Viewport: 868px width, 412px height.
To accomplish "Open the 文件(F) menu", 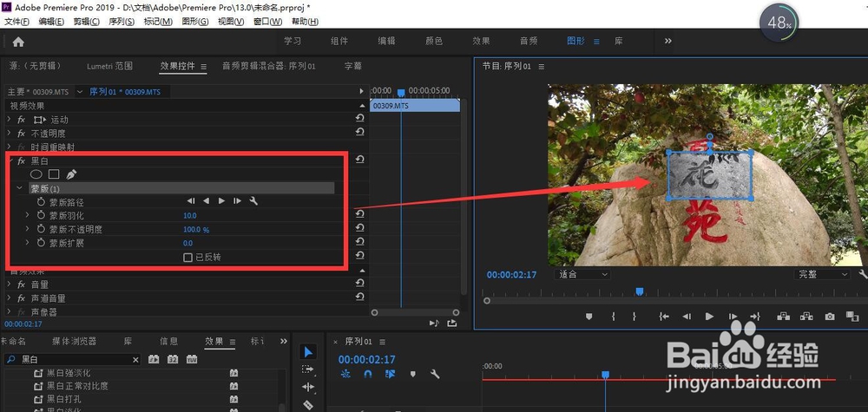I will coord(16,22).
